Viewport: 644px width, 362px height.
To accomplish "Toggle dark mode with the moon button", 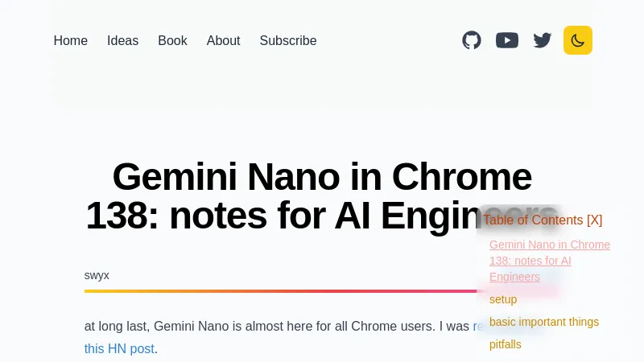I will [578, 40].
